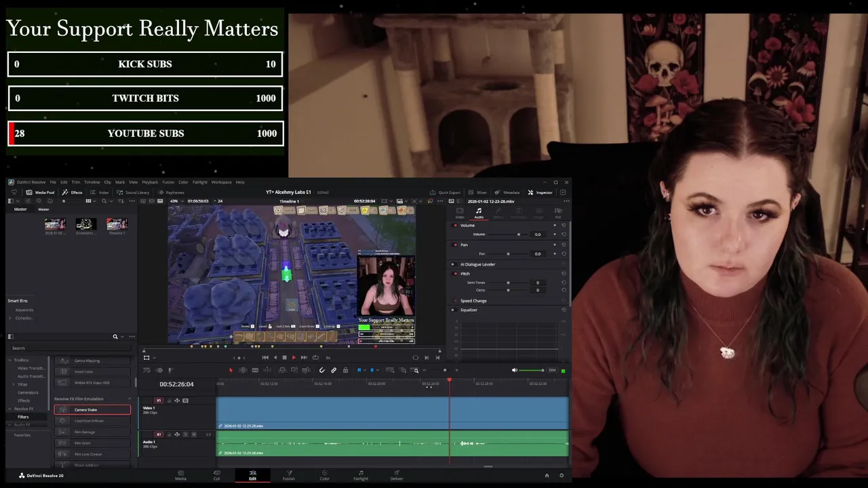Screen dimensions: 868x488
Task: Disable the Video 1 track
Action: point(185,401)
